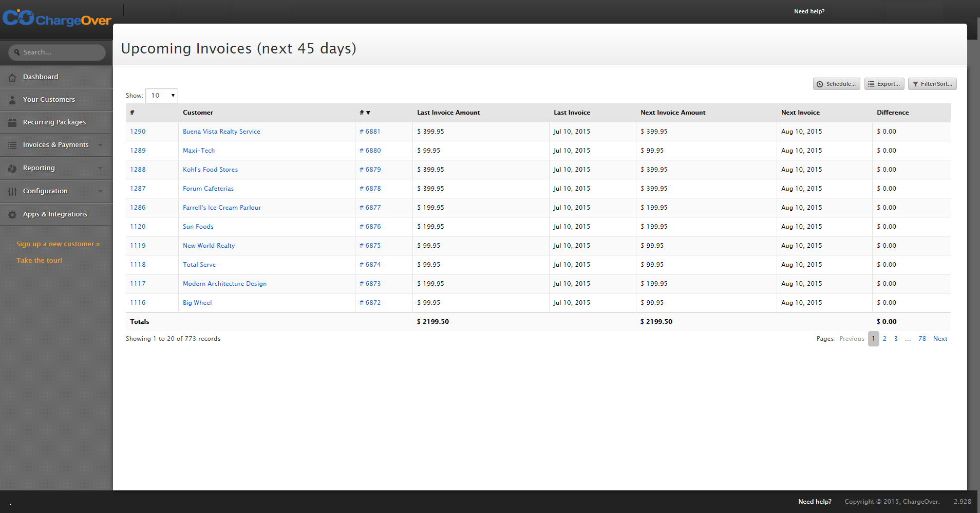Viewport: 980px width, 513px height.
Task: Click the Reporting pie chart icon
Action: pyautogui.click(x=12, y=169)
